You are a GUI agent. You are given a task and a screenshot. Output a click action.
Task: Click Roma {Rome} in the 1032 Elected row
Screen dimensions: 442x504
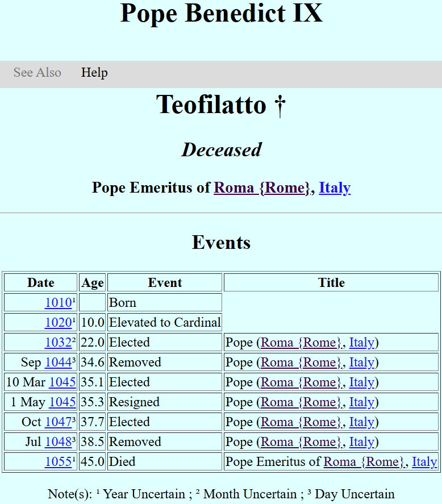point(301,343)
